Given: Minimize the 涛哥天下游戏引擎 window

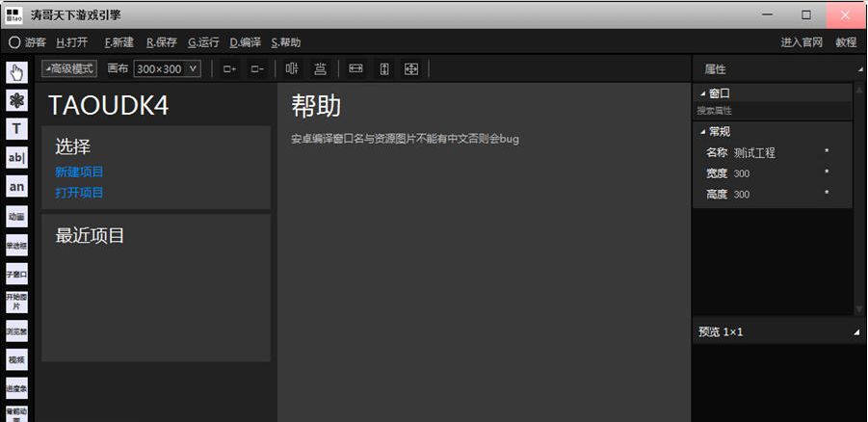Looking at the screenshot, I should [x=767, y=15].
